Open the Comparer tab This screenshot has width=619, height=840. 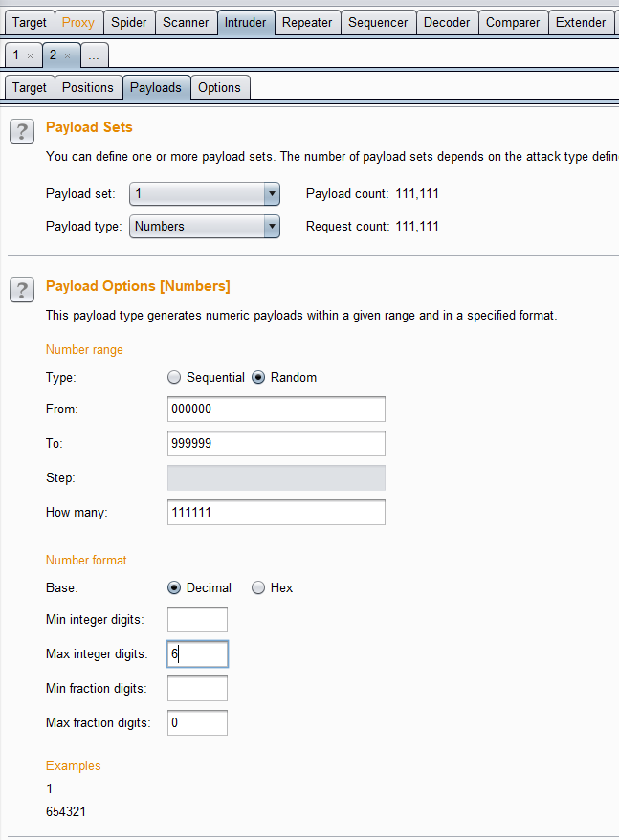(513, 23)
